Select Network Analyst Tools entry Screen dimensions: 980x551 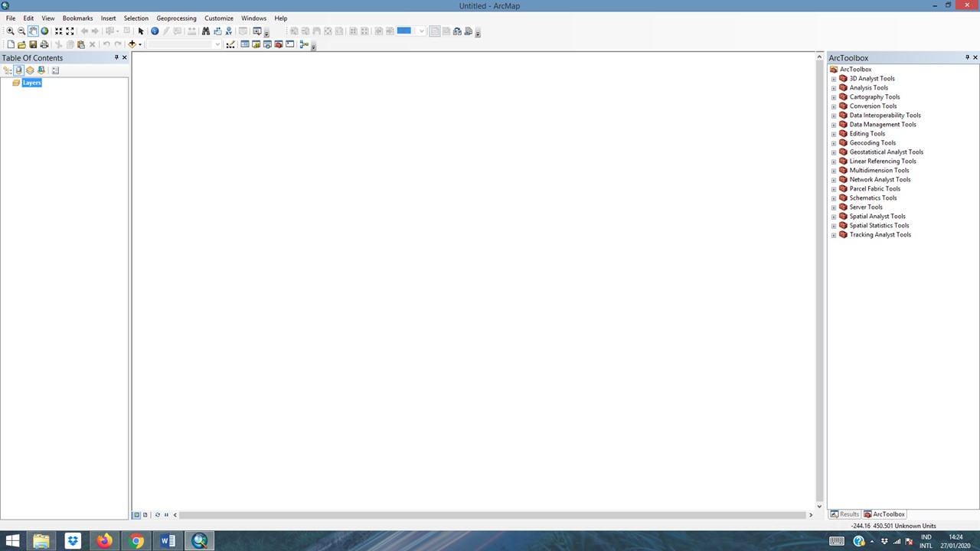[x=880, y=180]
